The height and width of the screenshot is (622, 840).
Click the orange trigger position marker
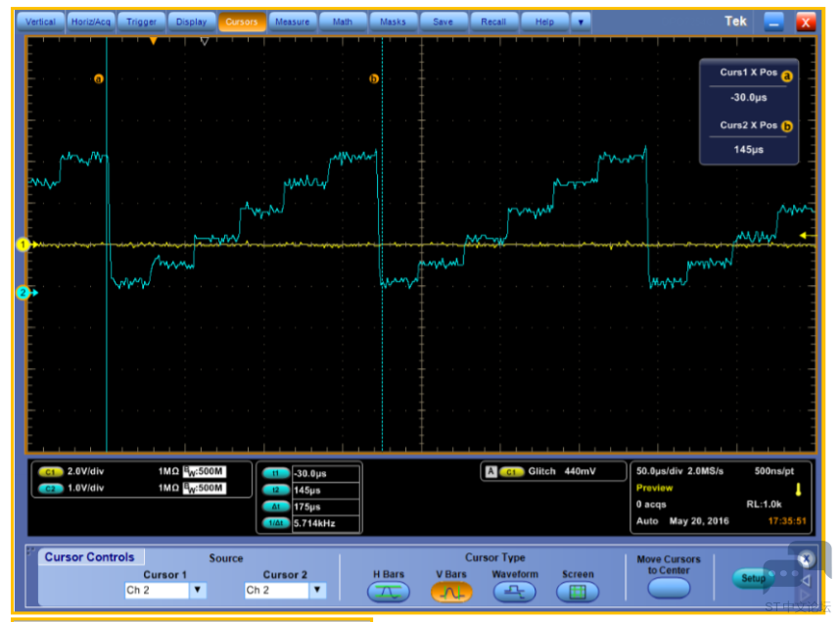click(153, 41)
